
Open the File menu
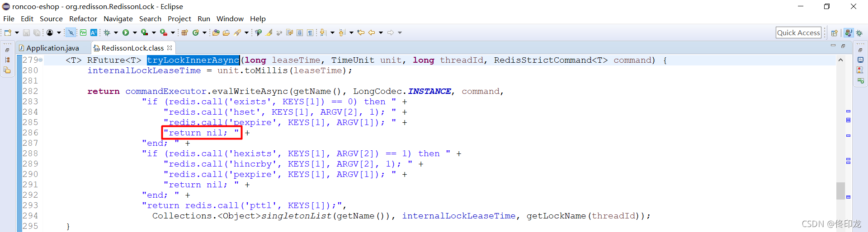9,19
